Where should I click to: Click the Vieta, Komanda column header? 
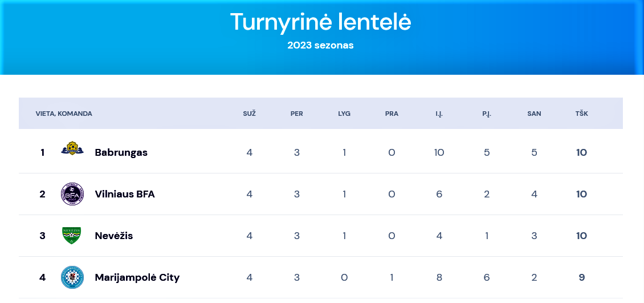click(64, 114)
